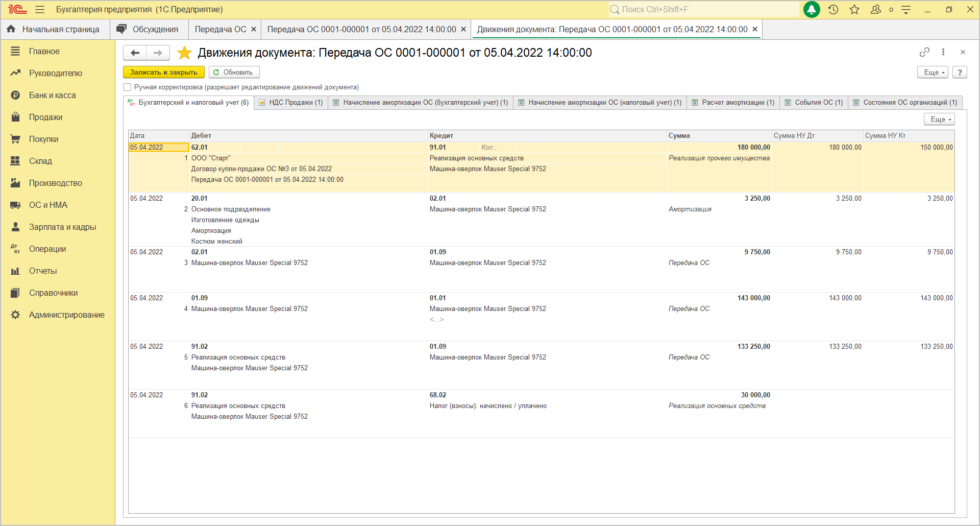This screenshot has height=526, width=980.
Task: Click the Администрирование gear icon
Action: click(15, 315)
